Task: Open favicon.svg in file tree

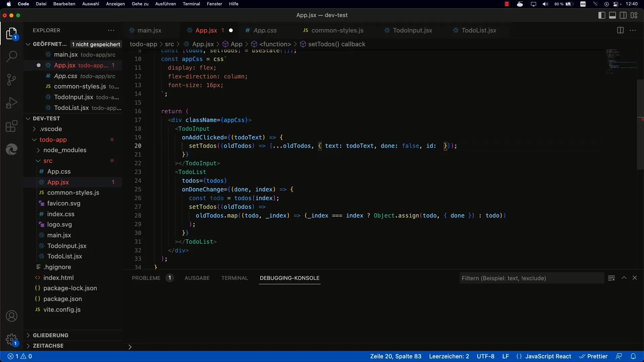Action: coord(64,203)
